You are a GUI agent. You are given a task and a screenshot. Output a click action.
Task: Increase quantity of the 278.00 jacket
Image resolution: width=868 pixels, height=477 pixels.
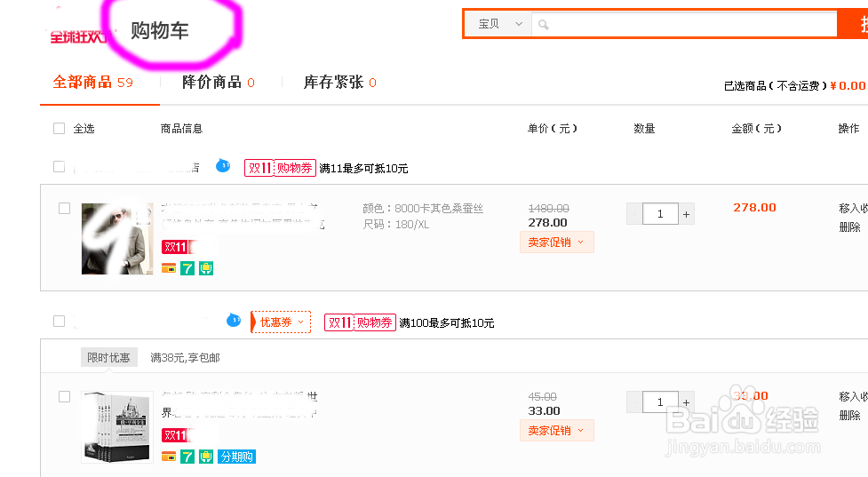click(x=687, y=214)
